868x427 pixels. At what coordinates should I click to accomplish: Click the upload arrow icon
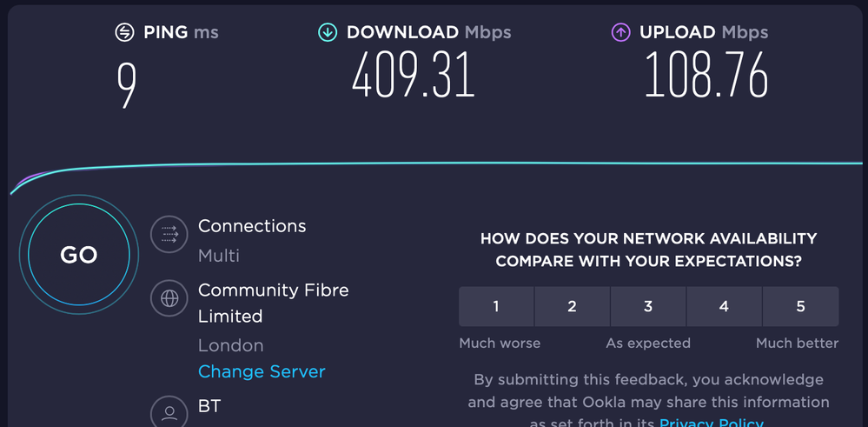click(620, 33)
